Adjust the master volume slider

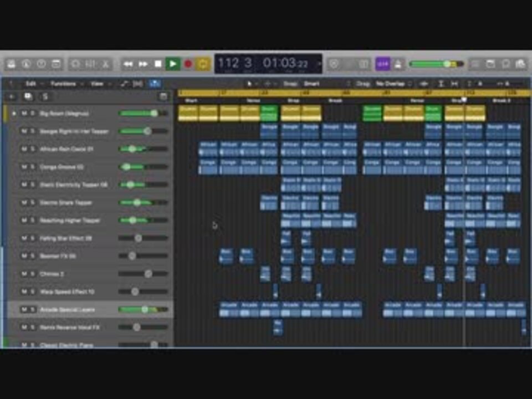tap(436, 64)
